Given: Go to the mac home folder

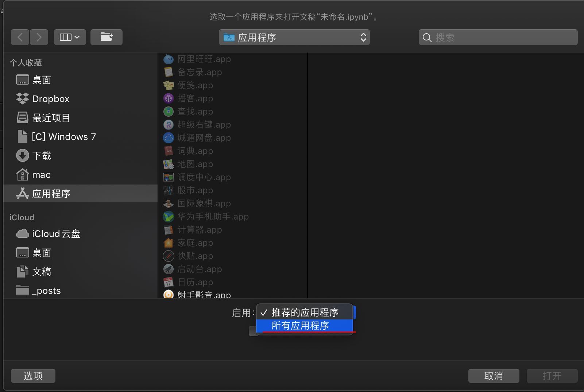Looking at the screenshot, I should (x=41, y=175).
